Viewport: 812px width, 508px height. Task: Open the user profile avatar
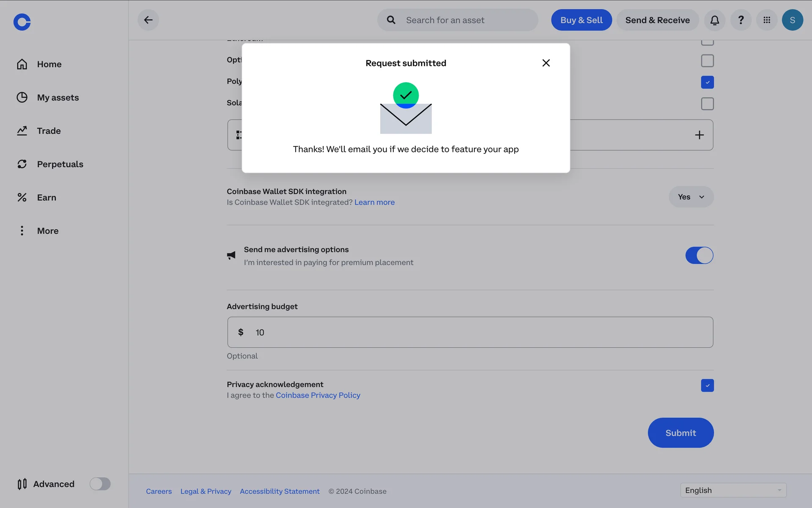click(x=792, y=20)
